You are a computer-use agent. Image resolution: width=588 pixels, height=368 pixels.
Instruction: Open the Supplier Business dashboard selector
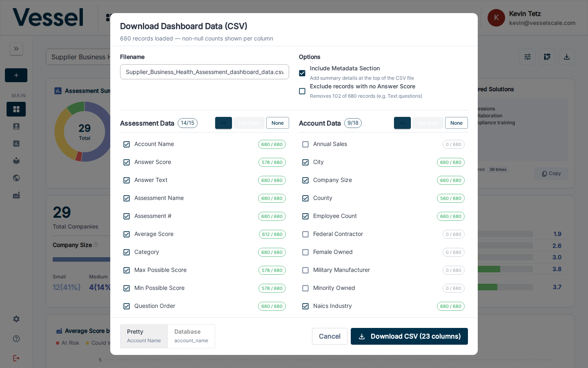78,57
